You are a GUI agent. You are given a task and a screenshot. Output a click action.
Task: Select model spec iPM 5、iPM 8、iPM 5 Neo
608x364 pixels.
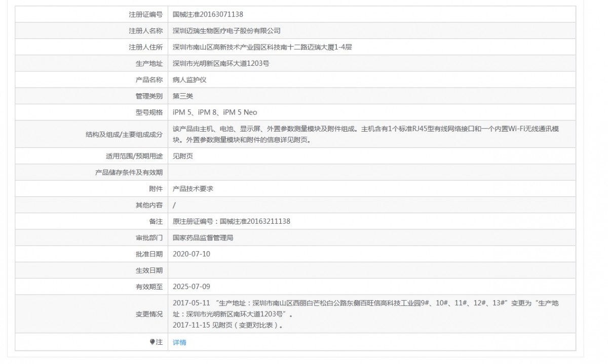[x=215, y=112]
